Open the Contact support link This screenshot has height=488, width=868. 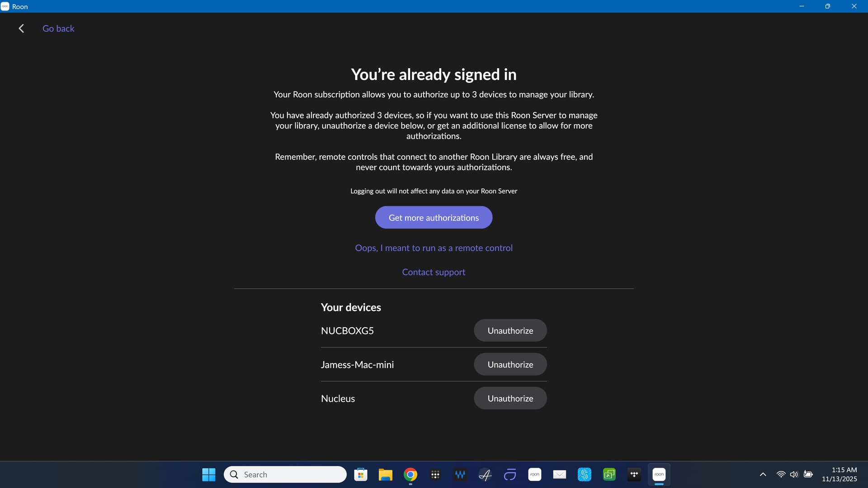434,272
